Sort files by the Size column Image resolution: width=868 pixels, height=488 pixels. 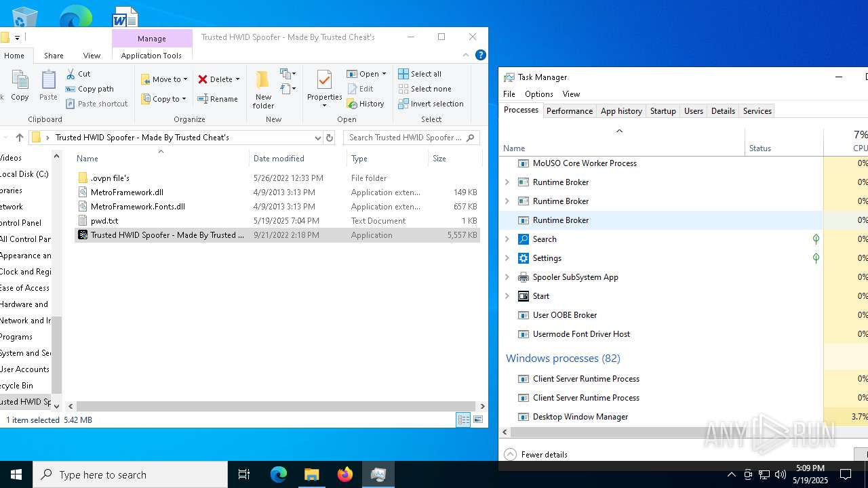pos(439,159)
